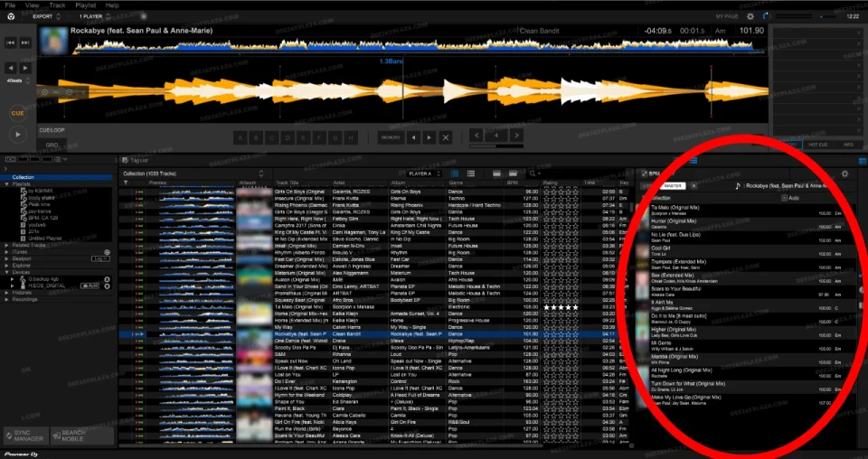Click the Log in button for Beatport
This screenshot has height=459, width=868.
pyautogui.click(x=100, y=258)
